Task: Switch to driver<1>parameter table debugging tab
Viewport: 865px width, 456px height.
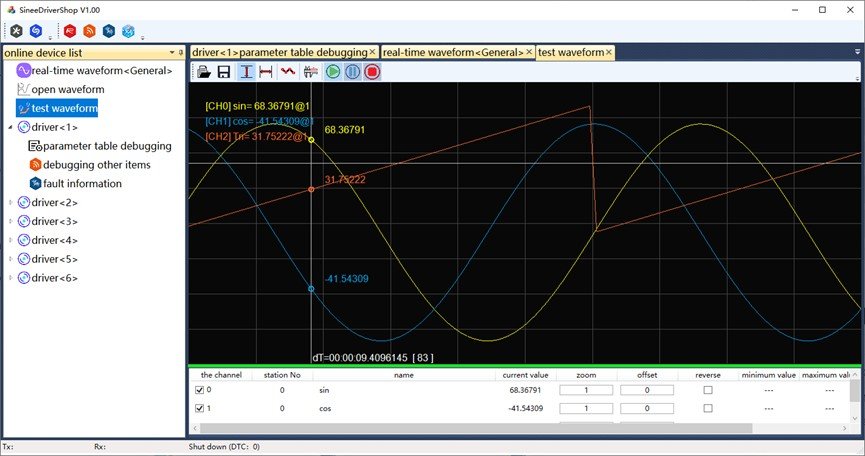Action: pos(278,52)
